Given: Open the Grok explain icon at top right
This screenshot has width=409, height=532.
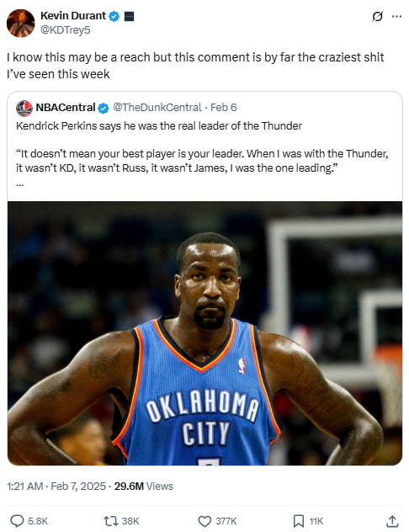Looking at the screenshot, I should pyautogui.click(x=377, y=16).
